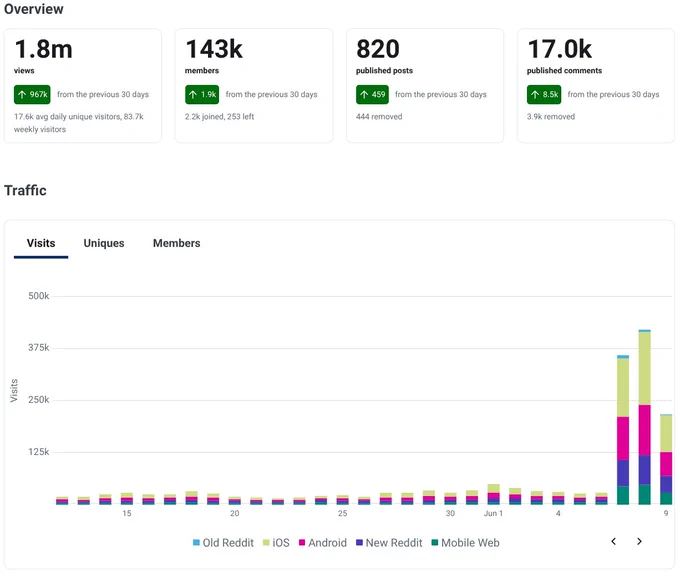Screen dimensions: 680x576
Task: Open the Uniques tab
Action: coord(104,243)
